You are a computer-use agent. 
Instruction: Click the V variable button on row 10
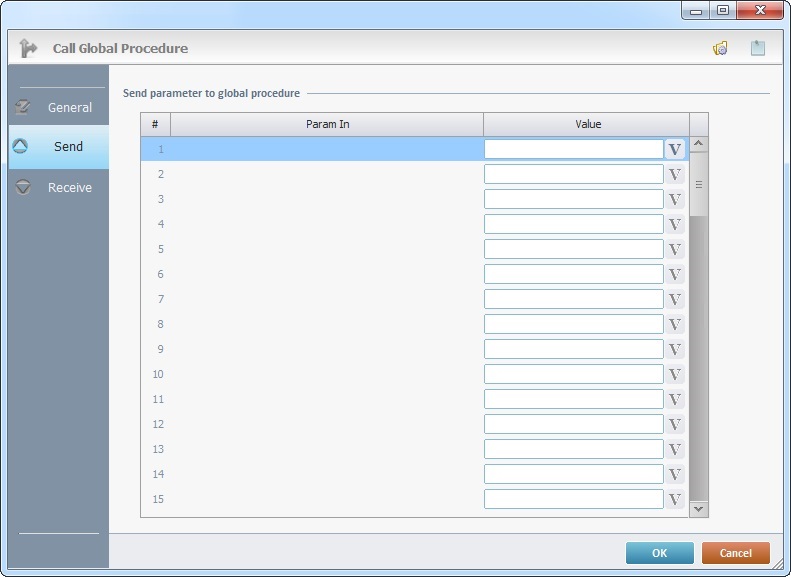(x=675, y=374)
